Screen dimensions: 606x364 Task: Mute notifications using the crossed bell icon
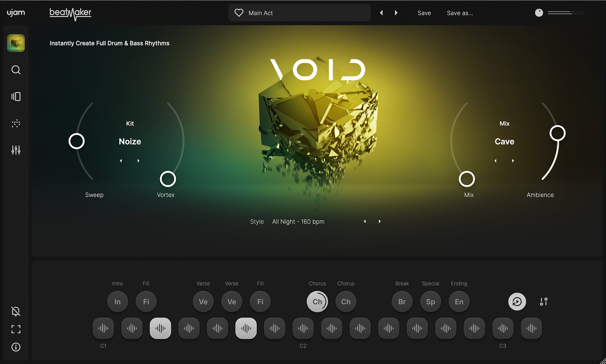click(16, 311)
